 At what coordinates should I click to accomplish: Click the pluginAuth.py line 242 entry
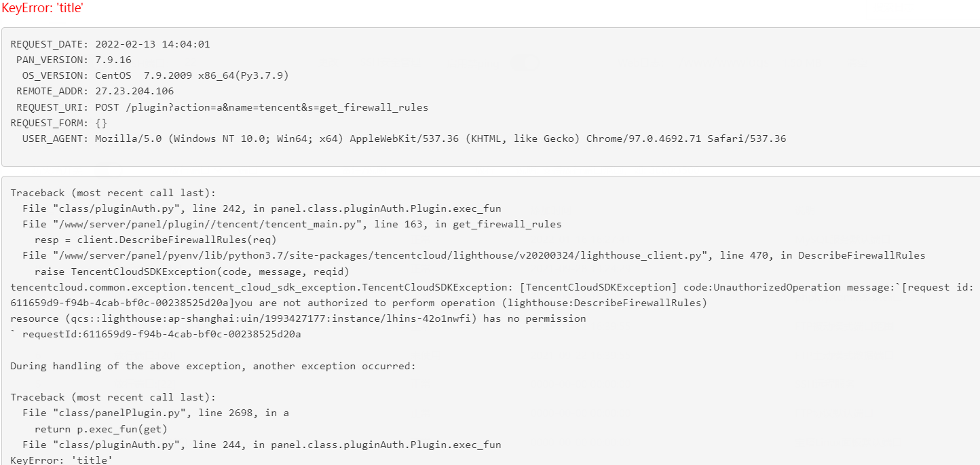[x=262, y=208]
